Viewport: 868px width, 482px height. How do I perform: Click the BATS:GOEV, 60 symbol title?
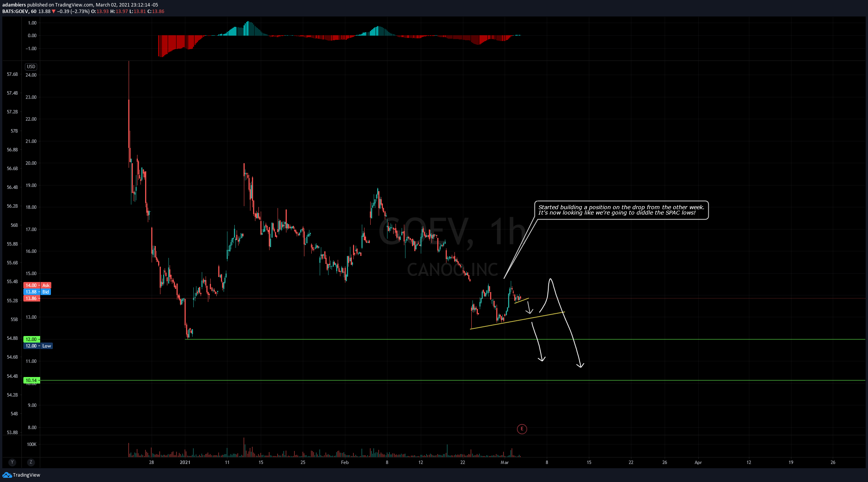pyautogui.click(x=19, y=11)
